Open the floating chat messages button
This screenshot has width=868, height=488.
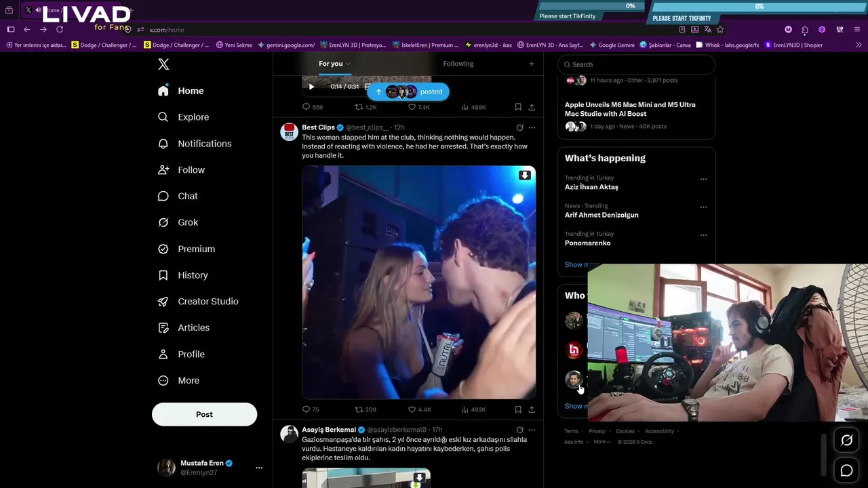pyautogui.click(x=847, y=470)
